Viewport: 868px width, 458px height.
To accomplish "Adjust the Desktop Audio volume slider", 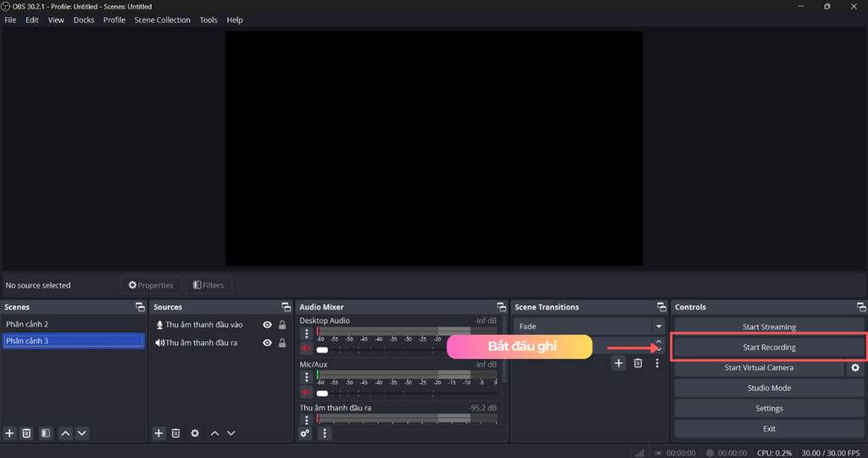I will [322, 349].
